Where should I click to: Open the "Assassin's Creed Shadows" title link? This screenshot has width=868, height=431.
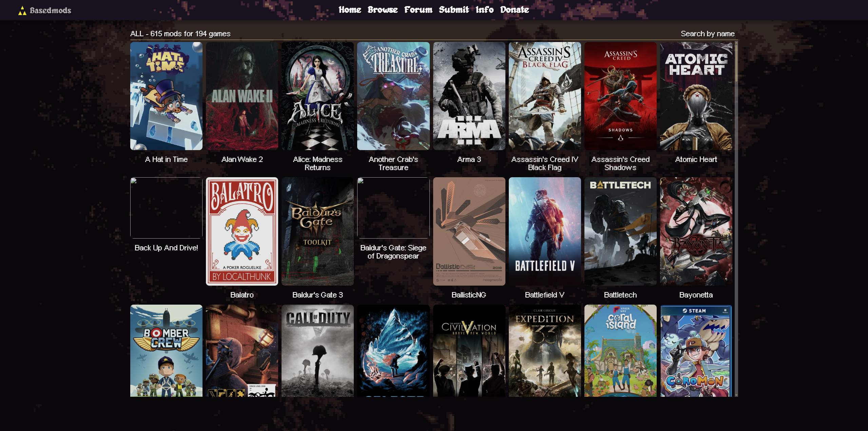point(620,163)
